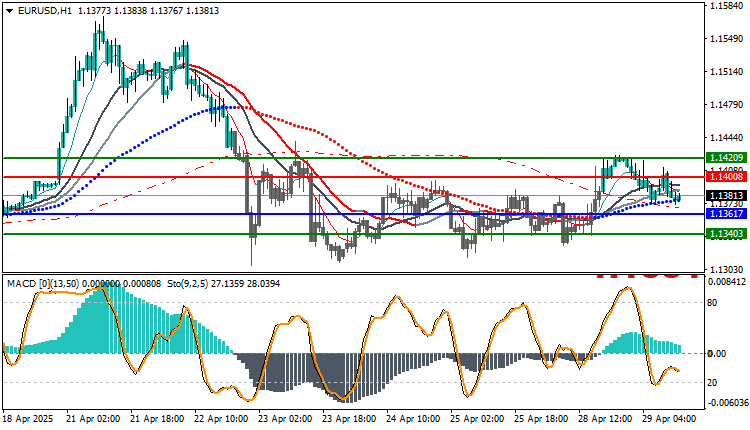Click the -0.006036 indicator scale value

pos(726,403)
